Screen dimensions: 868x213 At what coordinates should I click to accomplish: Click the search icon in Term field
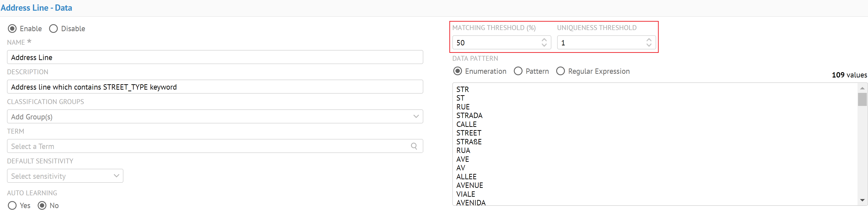coord(414,146)
